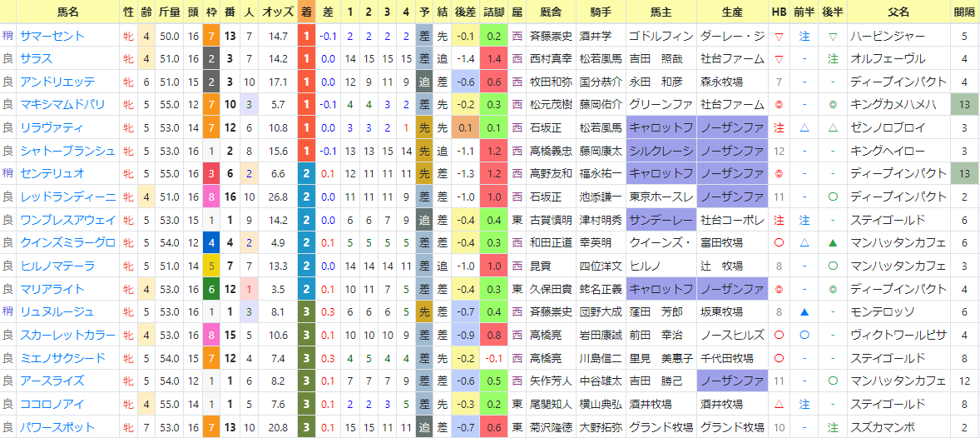Click the 父名 column header
This screenshot has height=438, width=980.
898,12
